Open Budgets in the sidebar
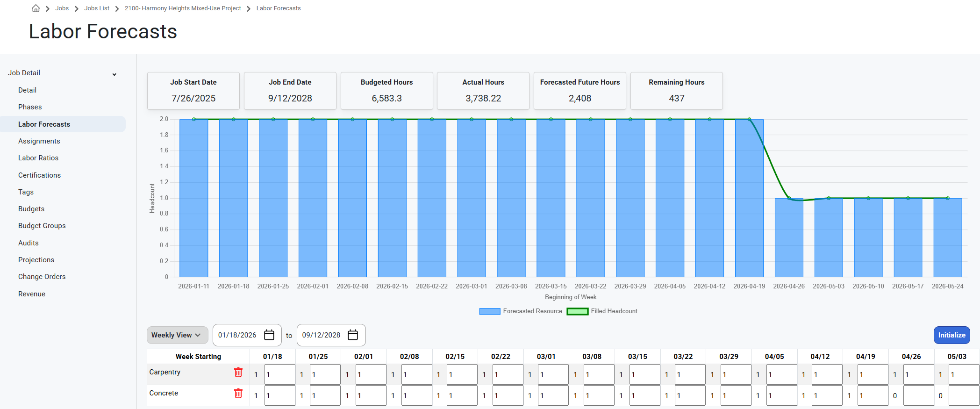Image resolution: width=980 pixels, height=409 pixels. tap(31, 209)
